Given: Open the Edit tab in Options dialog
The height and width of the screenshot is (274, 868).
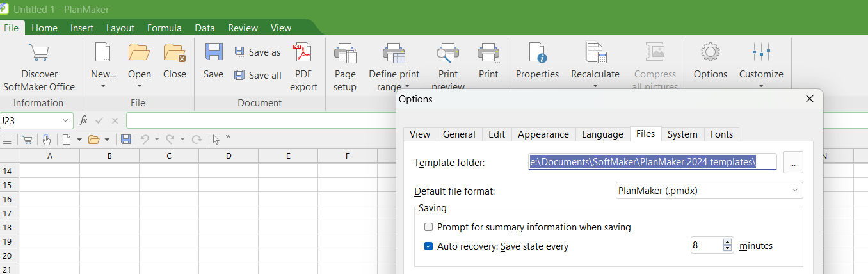Looking at the screenshot, I should tap(497, 134).
